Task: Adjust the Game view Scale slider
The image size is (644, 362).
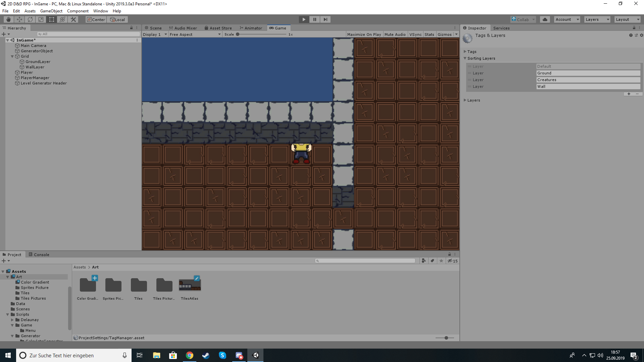Action: point(238,34)
